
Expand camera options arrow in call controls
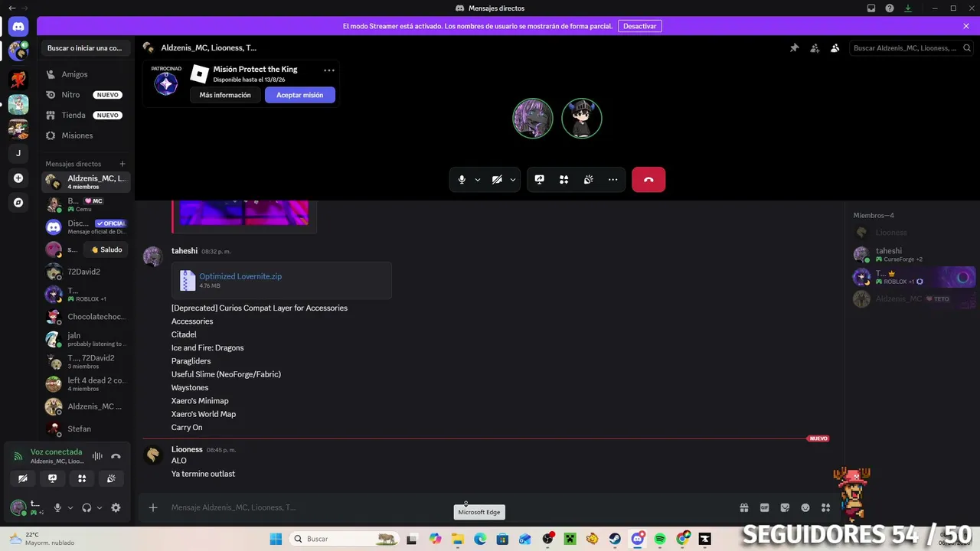click(513, 180)
